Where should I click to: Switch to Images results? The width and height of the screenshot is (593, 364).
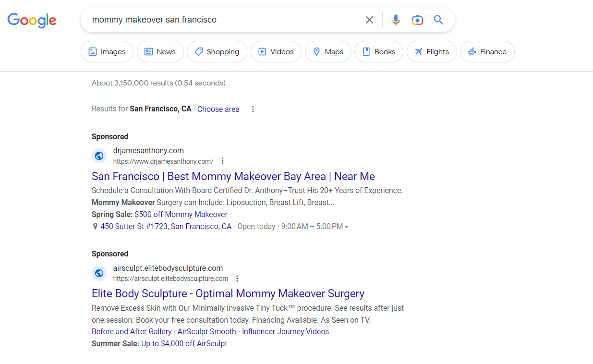pos(107,52)
